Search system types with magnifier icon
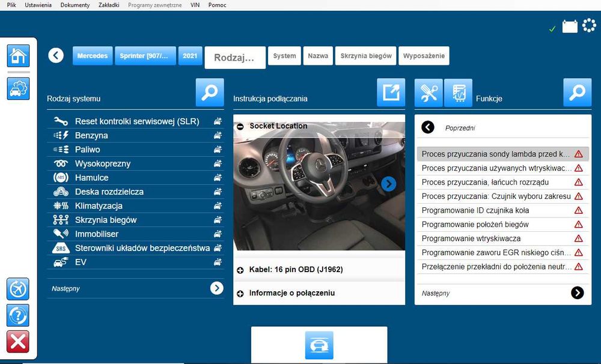The image size is (601, 364). coord(210,93)
